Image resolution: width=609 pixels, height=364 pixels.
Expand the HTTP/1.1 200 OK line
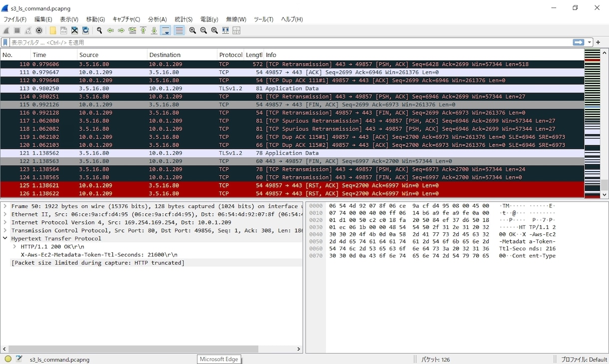(x=14, y=246)
